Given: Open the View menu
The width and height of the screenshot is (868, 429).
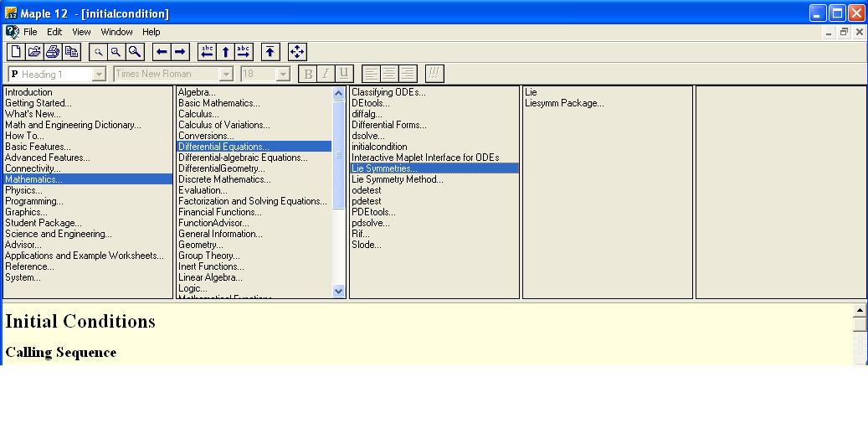Looking at the screenshot, I should [x=81, y=32].
